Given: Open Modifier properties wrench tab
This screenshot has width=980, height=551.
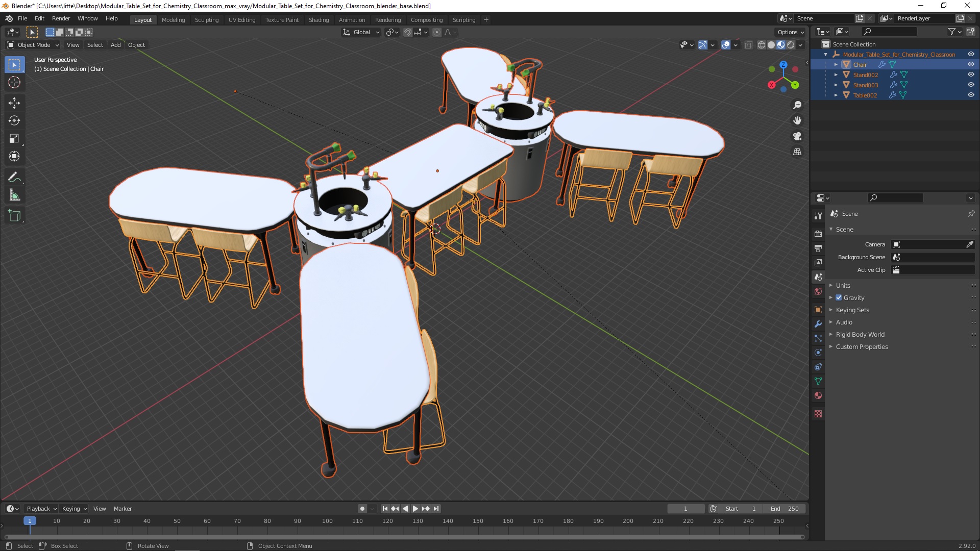Looking at the screenshot, I should [x=818, y=324].
